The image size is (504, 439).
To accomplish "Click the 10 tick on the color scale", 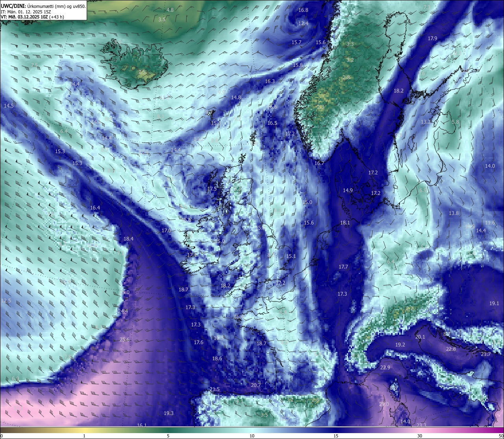I will (252, 436).
